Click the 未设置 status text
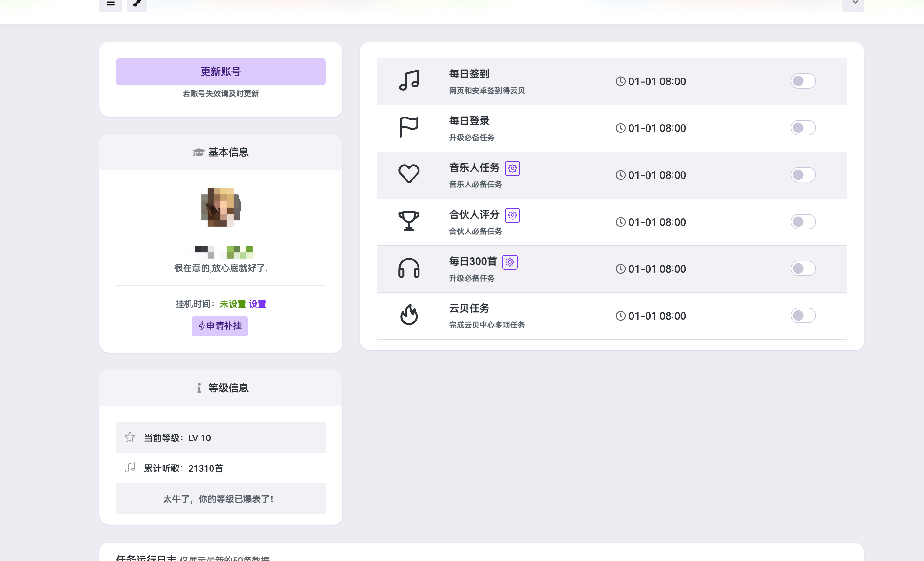924x561 pixels. (233, 304)
